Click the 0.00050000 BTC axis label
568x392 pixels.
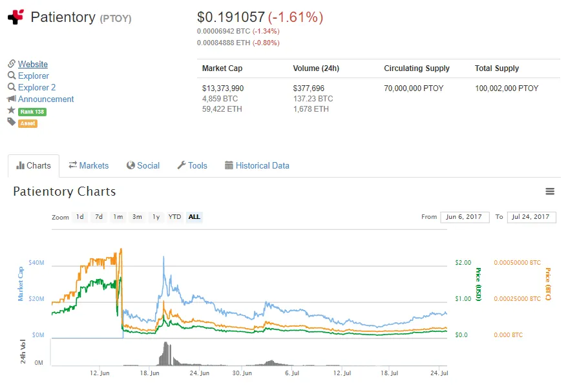[x=518, y=263]
